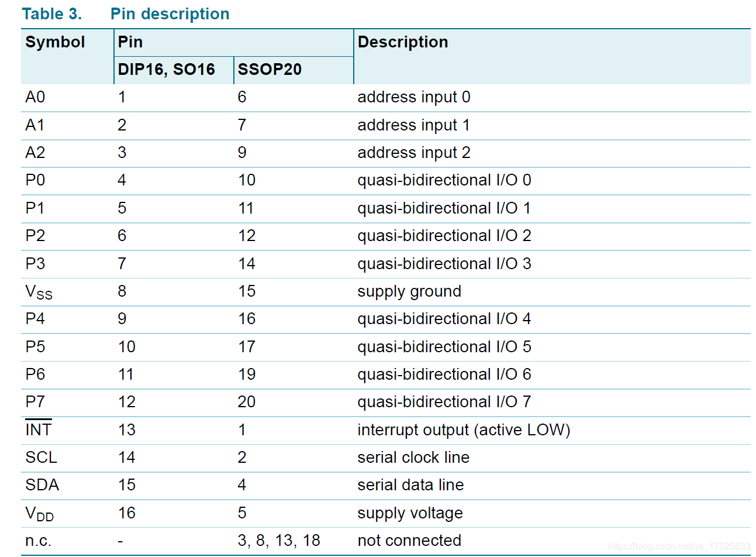Viewport: 756px width, 557px height.
Task: Click the 'P3' symbol cell
Action: click(35, 264)
